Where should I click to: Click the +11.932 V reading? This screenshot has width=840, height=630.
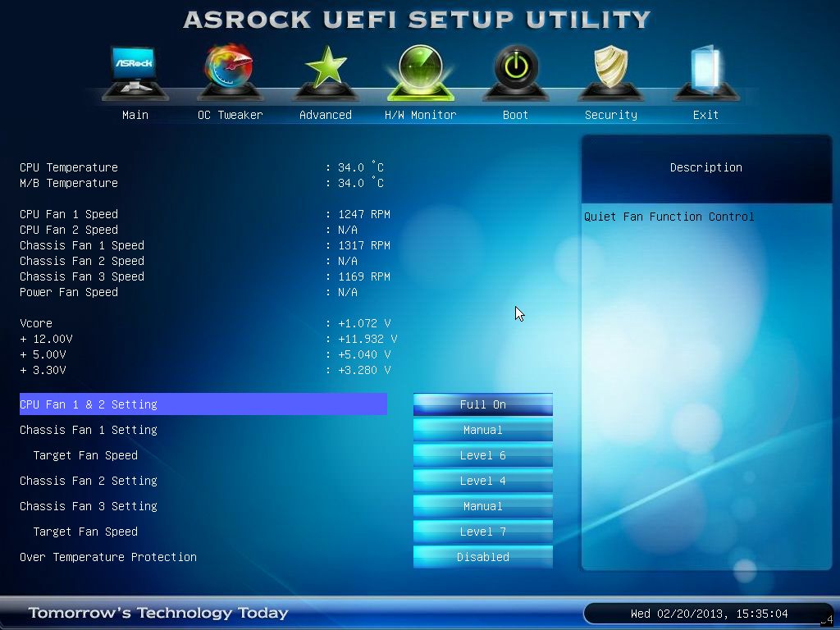pos(367,339)
